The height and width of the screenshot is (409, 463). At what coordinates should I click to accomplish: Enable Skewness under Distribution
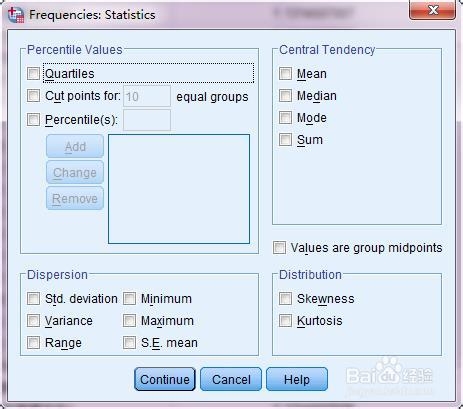[x=285, y=299]
